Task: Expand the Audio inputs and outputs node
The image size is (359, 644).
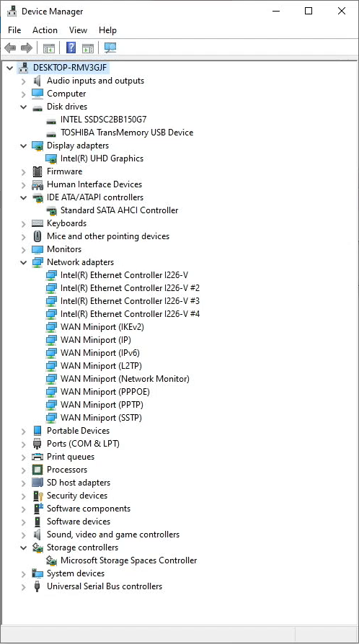Action: [24, 81]
